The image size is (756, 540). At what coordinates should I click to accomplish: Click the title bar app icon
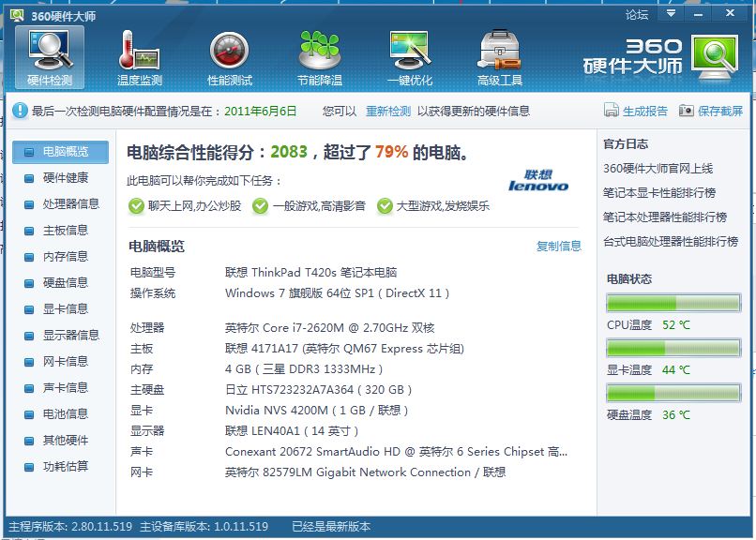click(17, 15)
